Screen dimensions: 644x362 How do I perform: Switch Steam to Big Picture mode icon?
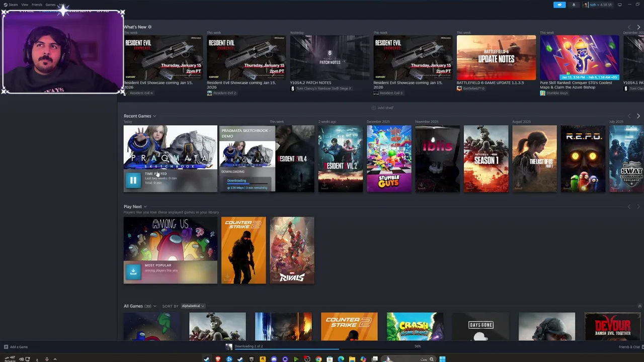click(x=620, y=5)
